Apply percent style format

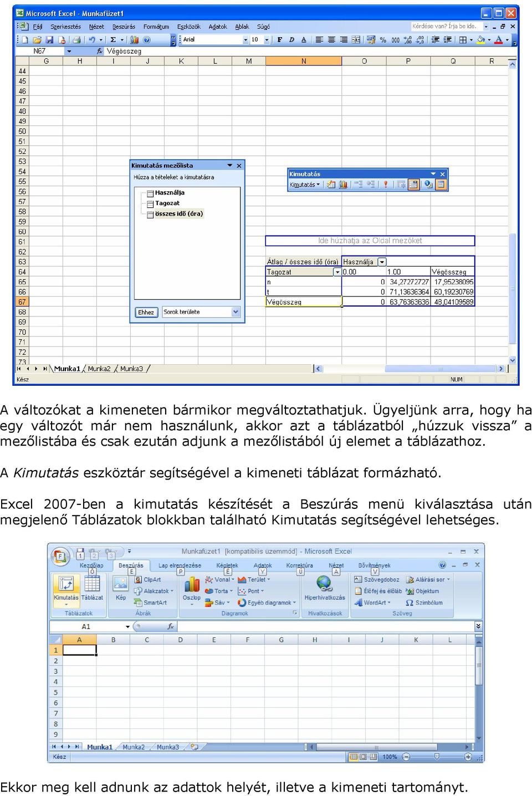(383, 40)
